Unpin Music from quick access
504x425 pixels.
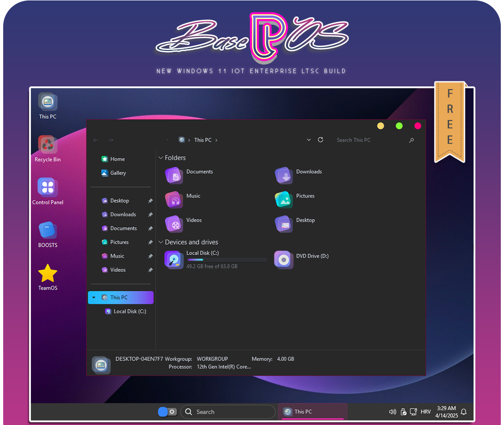[150, 256]
